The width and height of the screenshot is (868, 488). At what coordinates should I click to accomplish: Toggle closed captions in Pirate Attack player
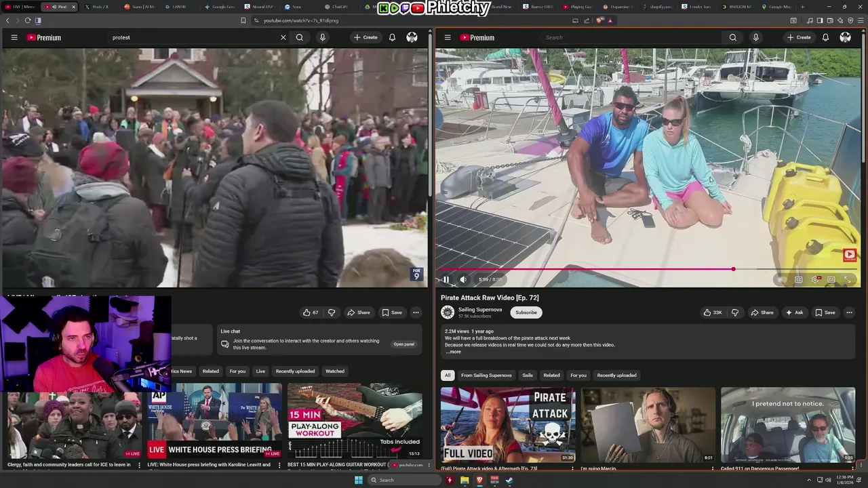pos(799,279)
